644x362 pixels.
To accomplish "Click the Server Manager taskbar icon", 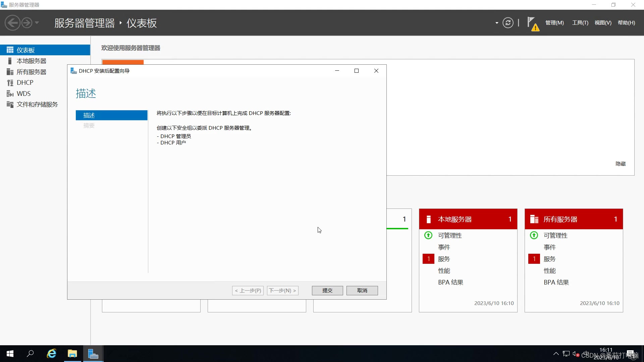I will point(93,354).
